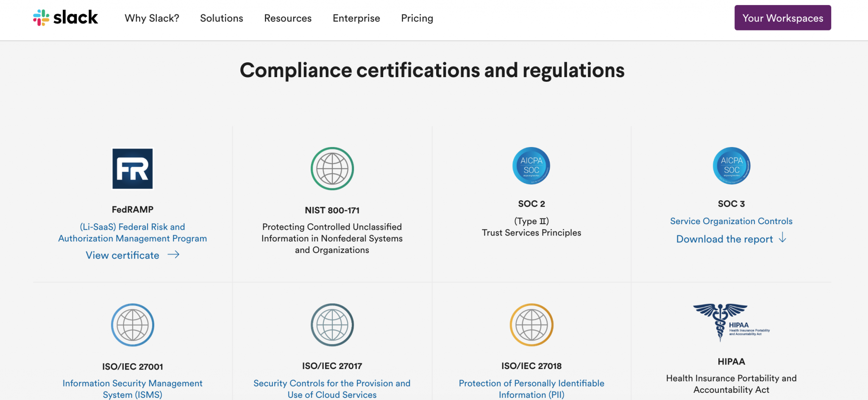
Task: Click the Trust Services Principles text
Action: pyautogui.click(x=531, y=233)
